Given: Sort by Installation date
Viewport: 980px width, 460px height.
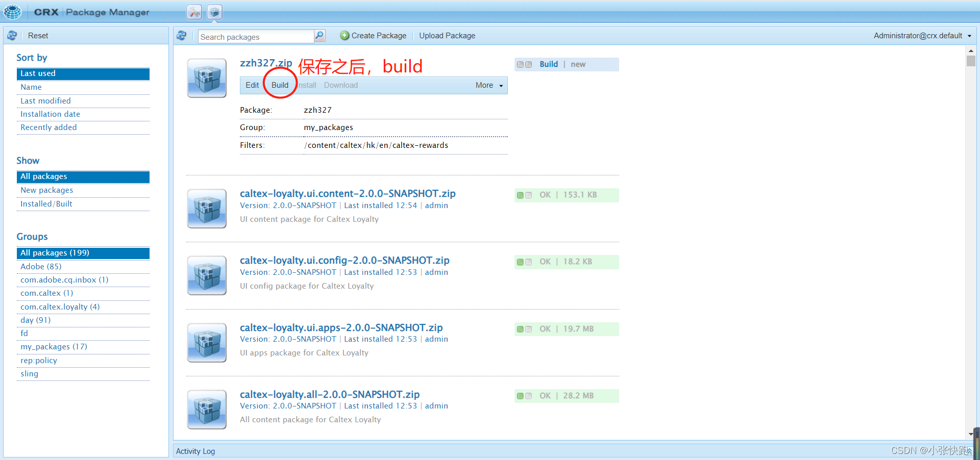Looking at the screenshot, I should coord(83,114).
